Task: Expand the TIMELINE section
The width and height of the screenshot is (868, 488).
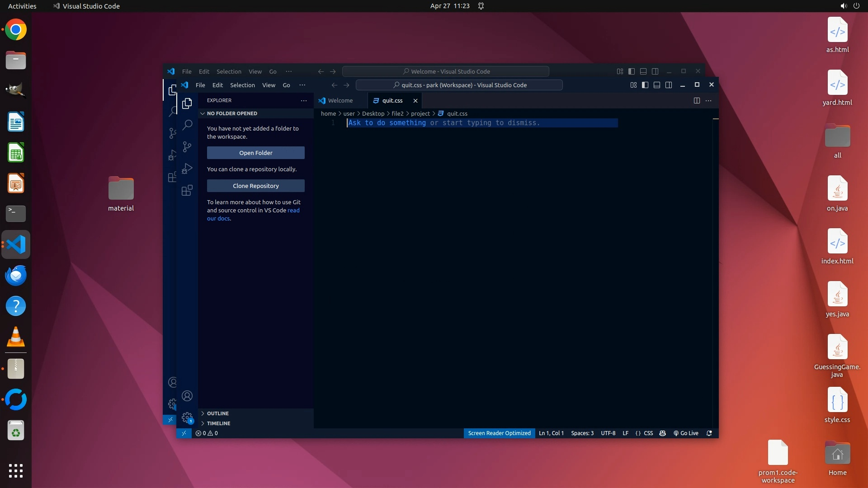Action: 218,423
